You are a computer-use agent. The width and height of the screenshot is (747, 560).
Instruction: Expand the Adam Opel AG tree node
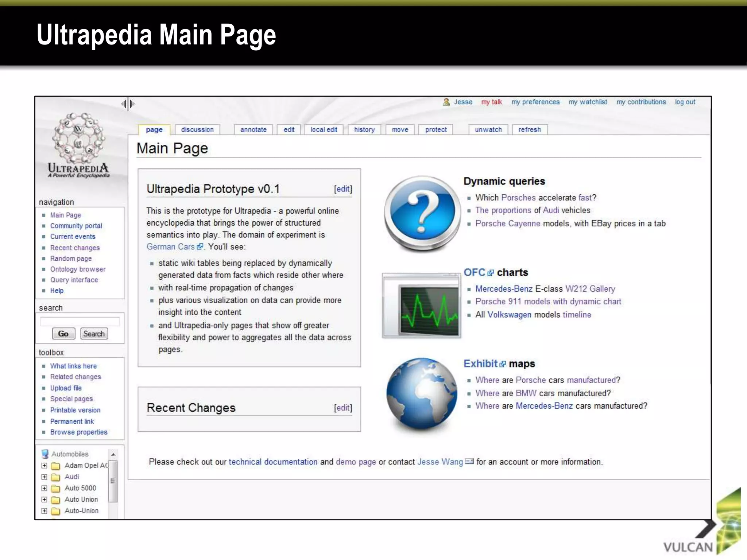[x=44, y=466]
